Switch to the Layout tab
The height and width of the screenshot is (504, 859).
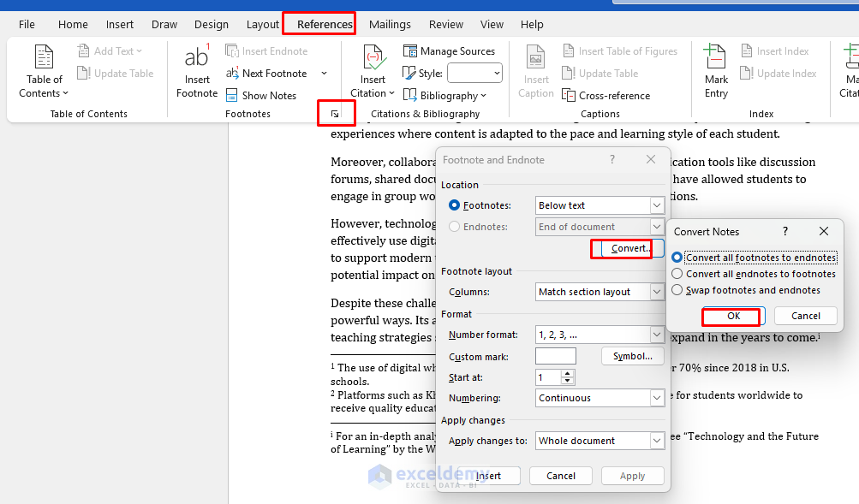point(262,25)
